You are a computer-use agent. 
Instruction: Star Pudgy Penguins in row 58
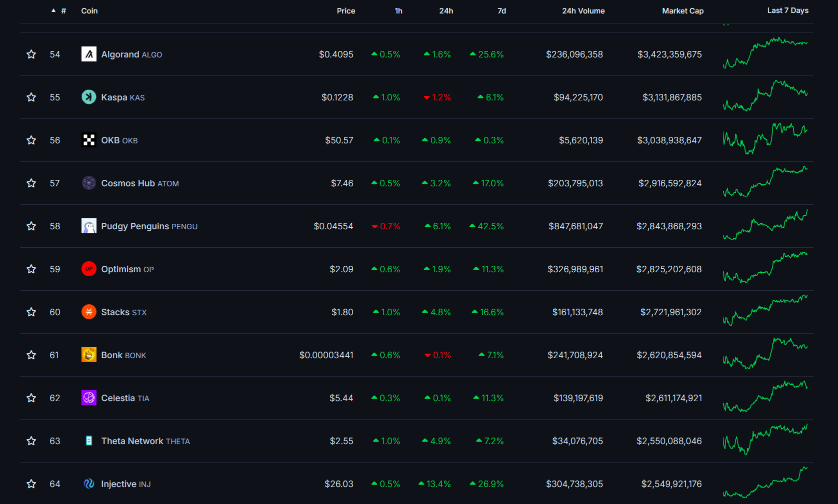31,226
